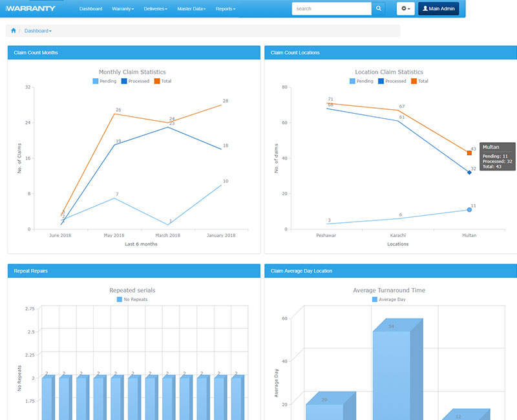517x420 pixels.
Task: Click the "June 2018" axis label
Action: point(60,235)
